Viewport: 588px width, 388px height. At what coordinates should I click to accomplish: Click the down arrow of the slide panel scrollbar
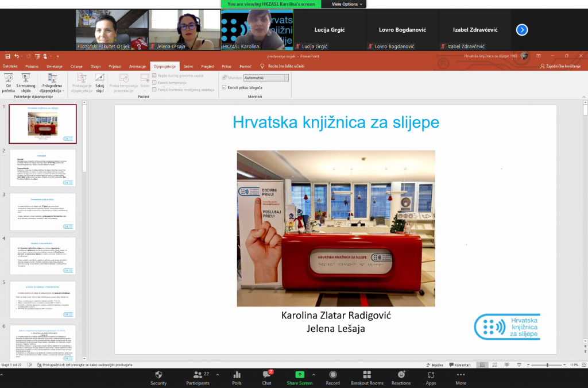click(x=84, y=359)
